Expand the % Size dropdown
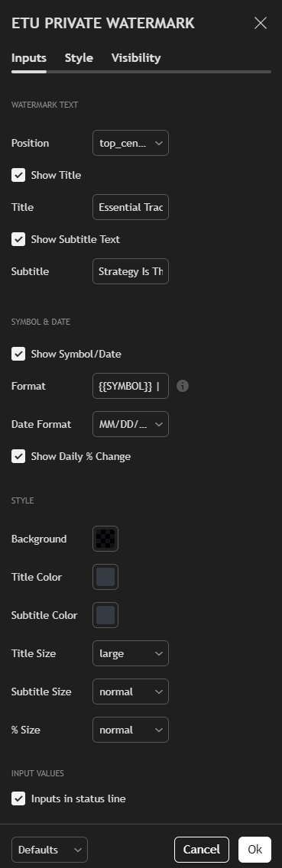 coord(131,730)
